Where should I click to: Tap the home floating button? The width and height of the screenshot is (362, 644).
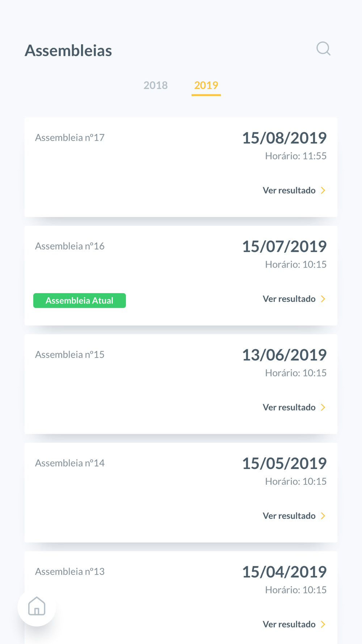coord(37,607)
